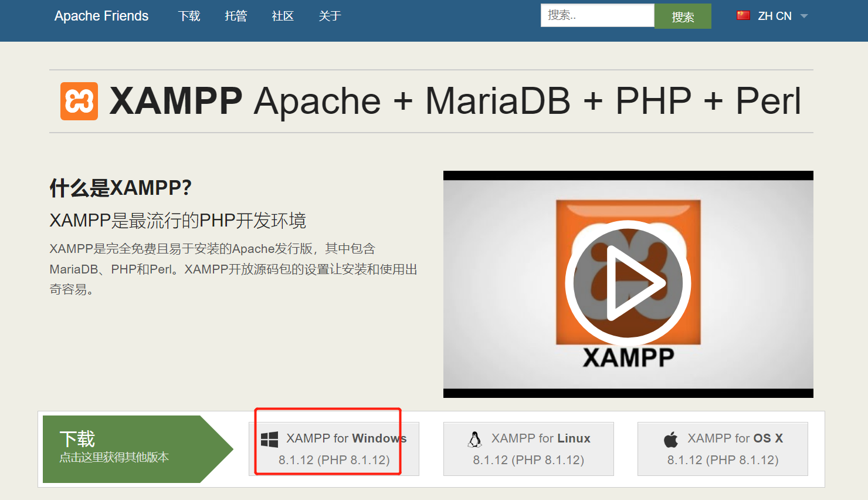Open the 下载 menu in navbar
The height and width of the screenshot is (500, 868).
189,16
